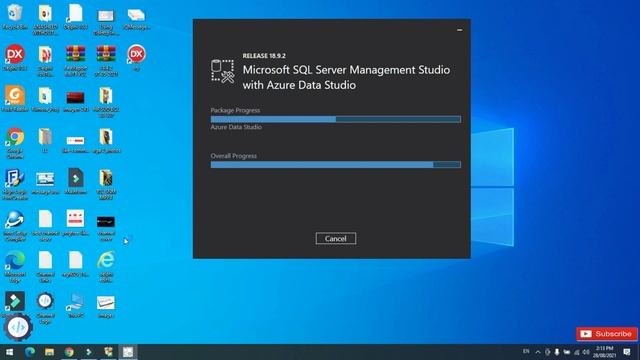Click the 'Microsoft SQL Server Management Studio' title

[346, 70]
